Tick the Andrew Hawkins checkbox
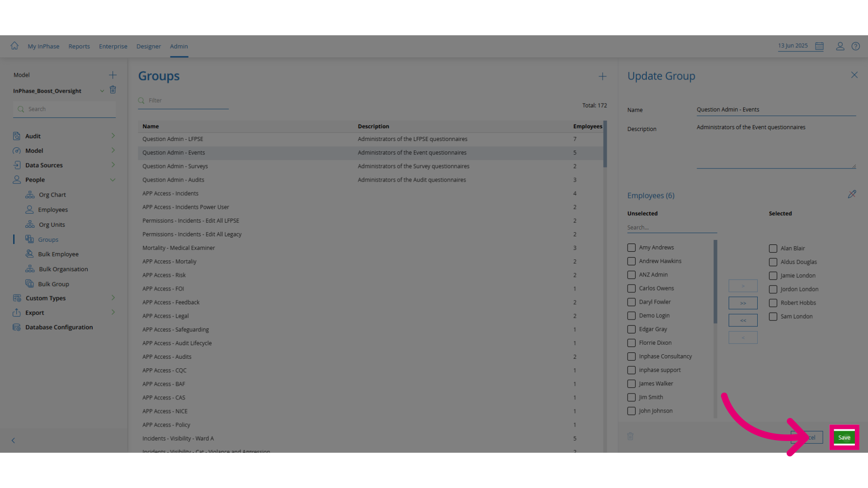The width and height of the screenshot is (868, 488). pyautogui.click(x=632, y=261)
